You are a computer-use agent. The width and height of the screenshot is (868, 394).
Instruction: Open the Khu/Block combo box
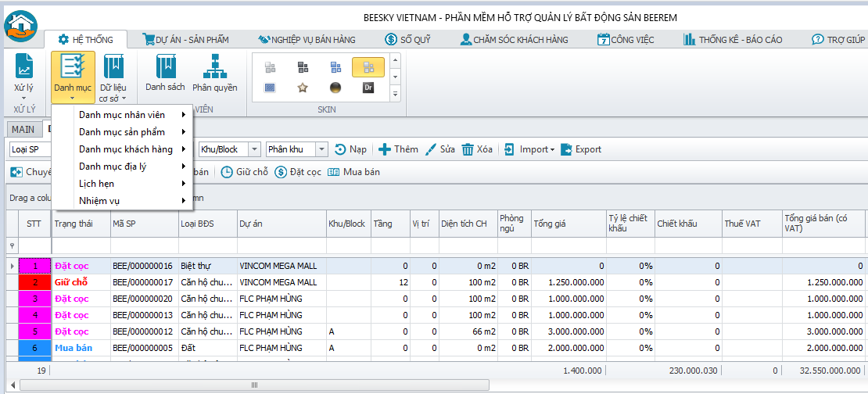click(x=229, y=149)
